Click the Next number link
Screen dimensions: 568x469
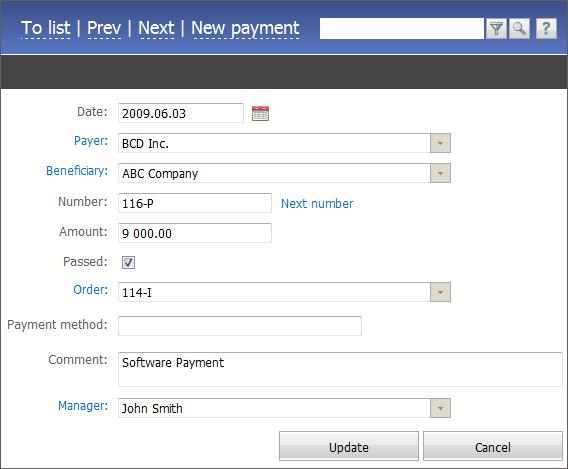(317, 204)
